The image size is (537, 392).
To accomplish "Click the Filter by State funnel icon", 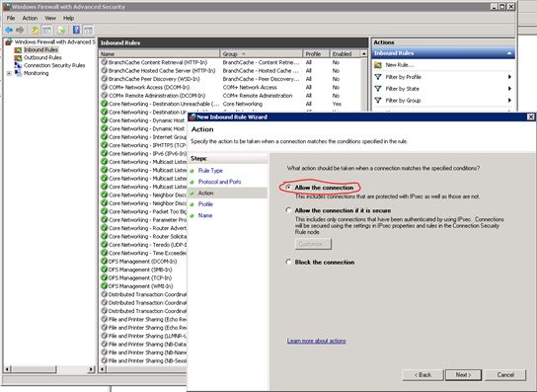I will 378,89.
